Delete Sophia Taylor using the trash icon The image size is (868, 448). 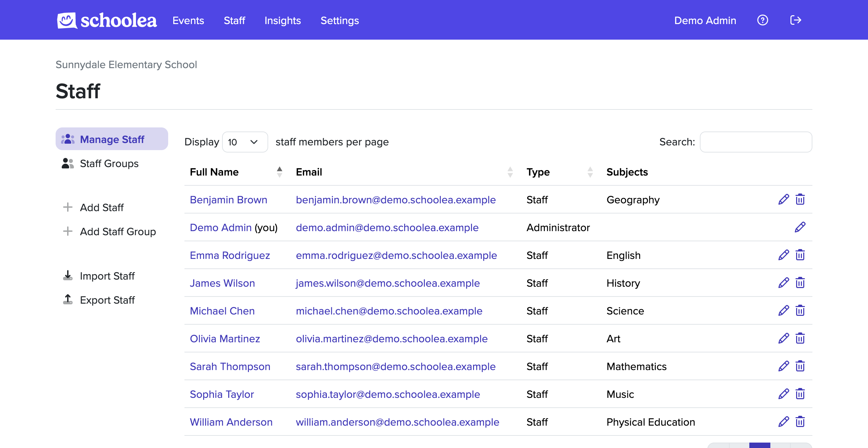800,393
